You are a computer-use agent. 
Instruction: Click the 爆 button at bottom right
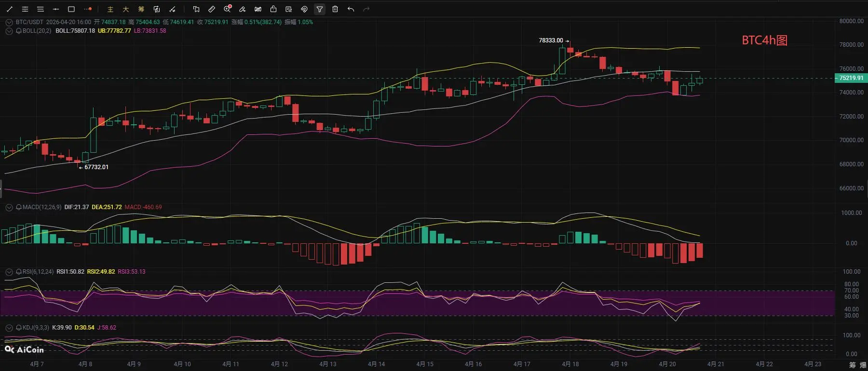pos(862,365)
